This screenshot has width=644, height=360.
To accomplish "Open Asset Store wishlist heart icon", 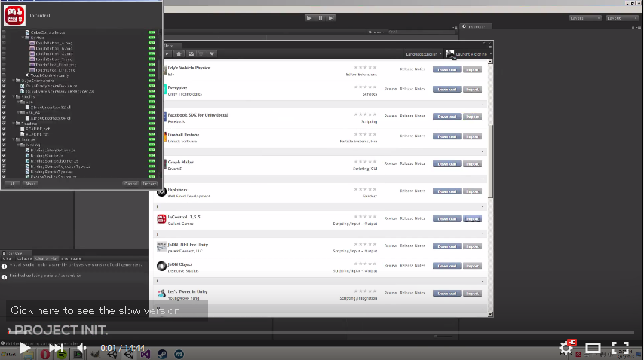I will pos(212,53).
